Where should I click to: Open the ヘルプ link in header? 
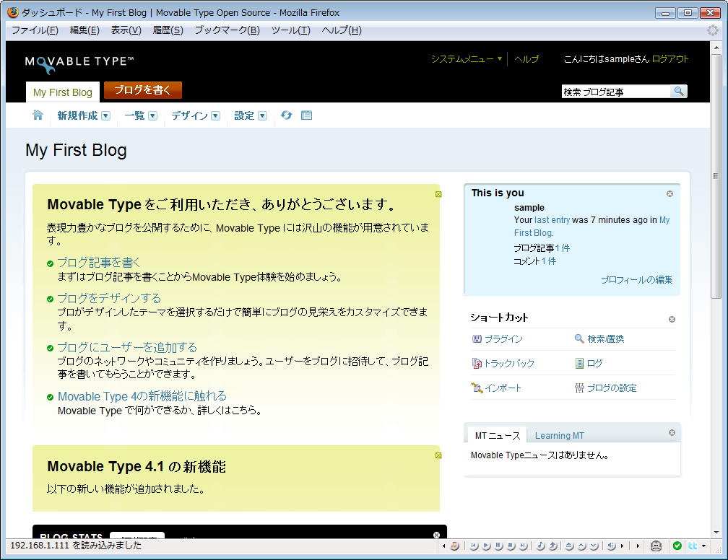pyautogui.click(x=526, y=59)
